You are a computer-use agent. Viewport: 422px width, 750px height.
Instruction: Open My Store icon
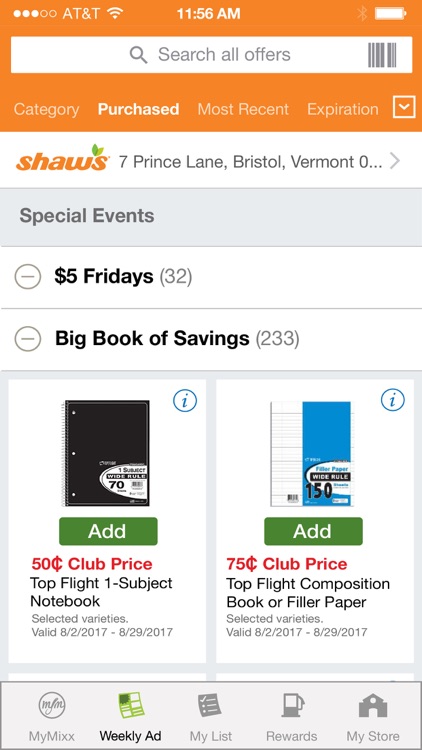pos(373,705)
